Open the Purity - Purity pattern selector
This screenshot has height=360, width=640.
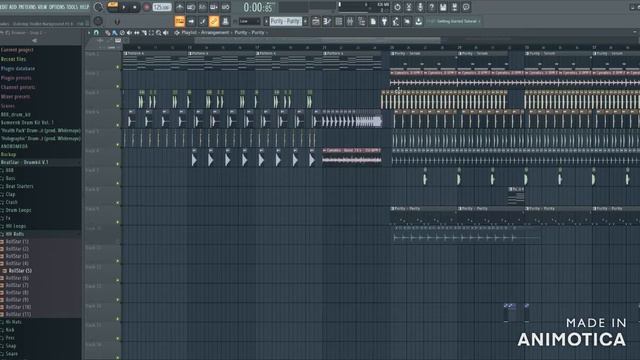286,21
